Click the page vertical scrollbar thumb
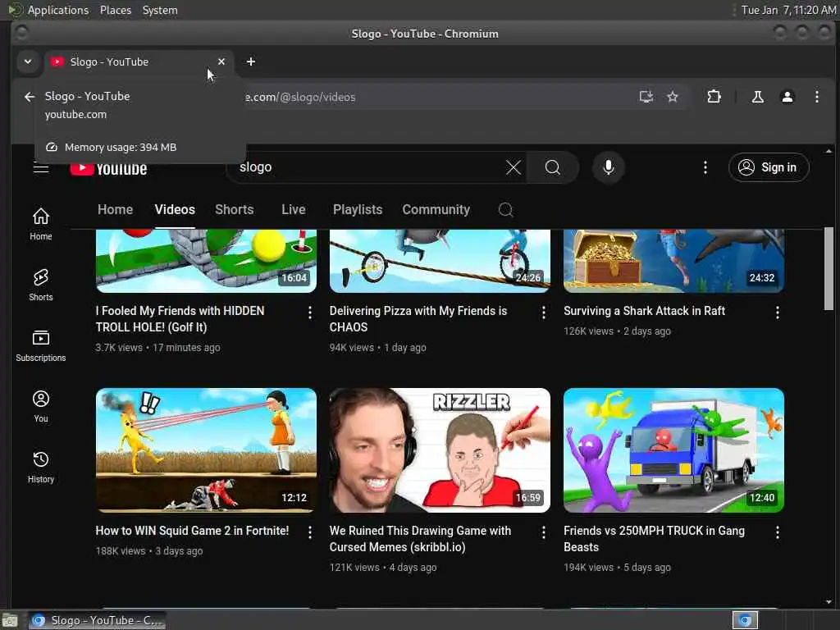This screenshot has height=630, width=840. coord(829,268)
